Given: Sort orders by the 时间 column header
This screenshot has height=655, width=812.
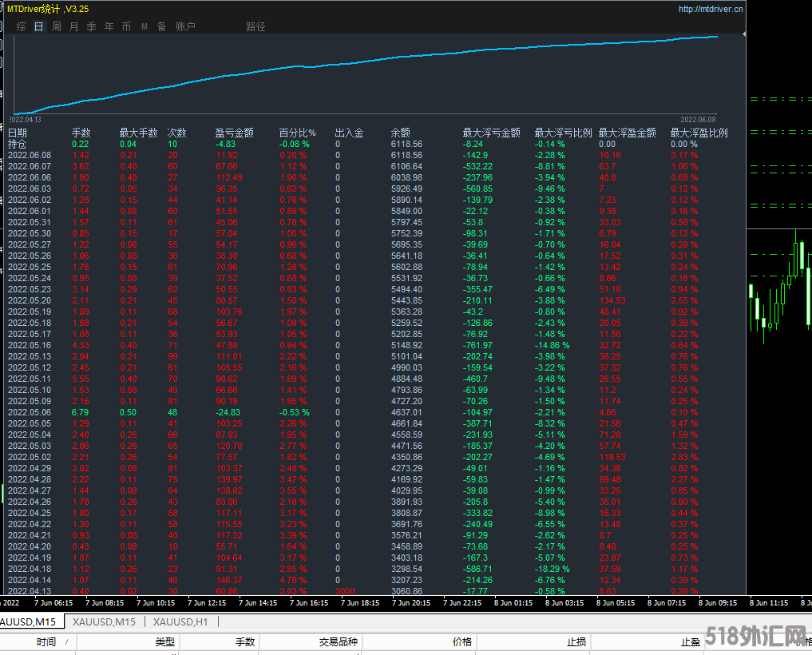Looking at the screenshot, I should [46, 641].
